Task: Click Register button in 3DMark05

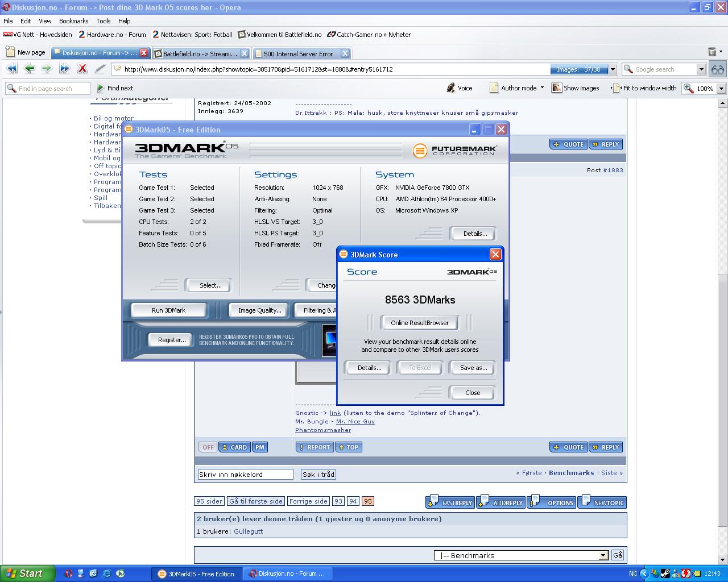Action: pos(172,340)
